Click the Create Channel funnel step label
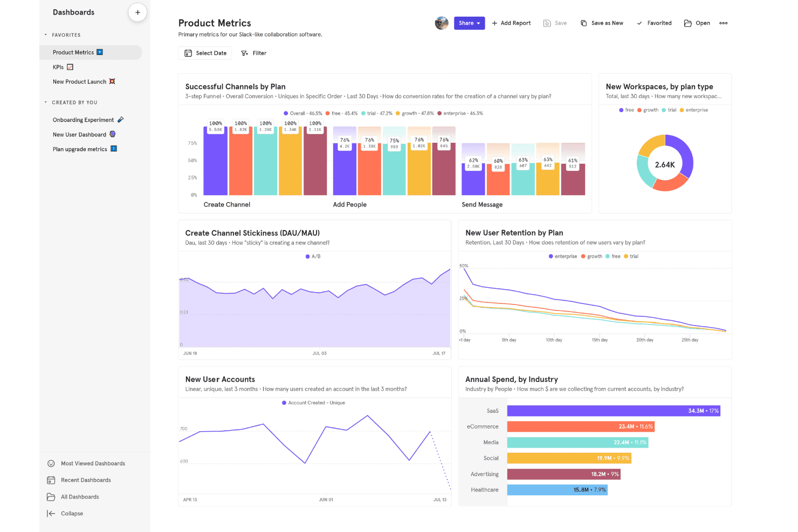This screenshot has height=532, width=798. 227,205
